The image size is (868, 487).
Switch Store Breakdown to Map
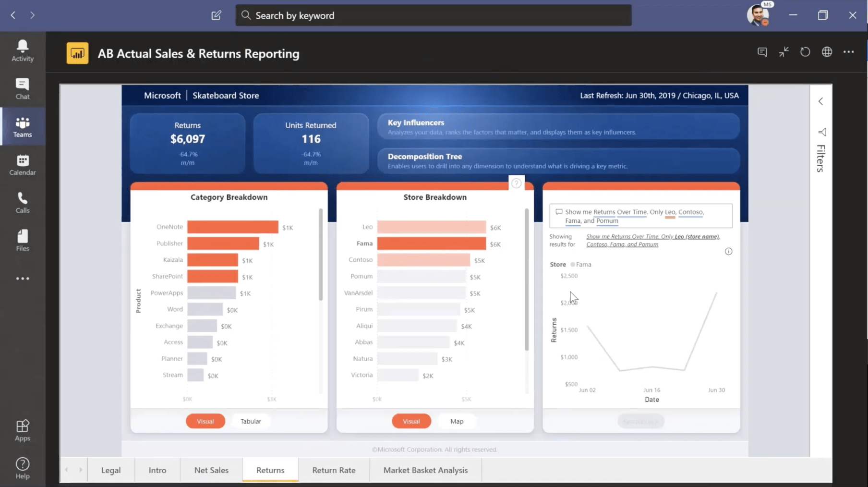[x=457, y=421]
